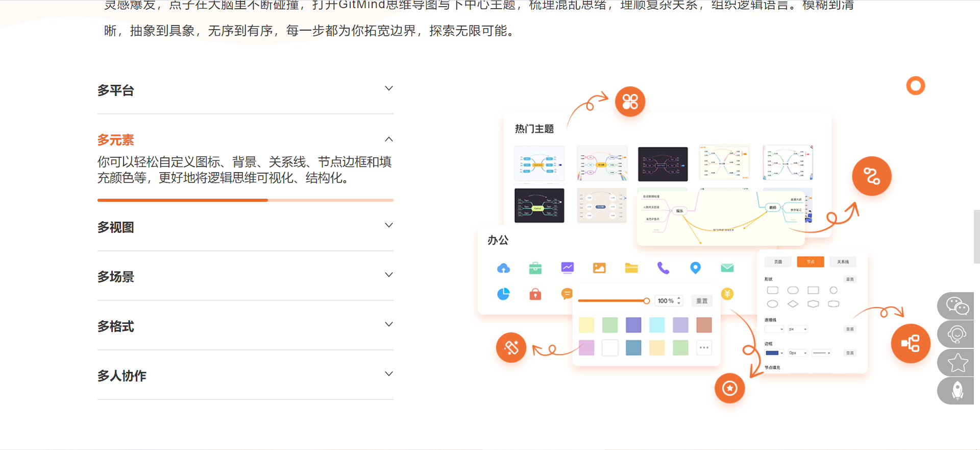The image size is (980, 450).
Task: Select the beige theme thumbnail
Action: coord(602,205)
